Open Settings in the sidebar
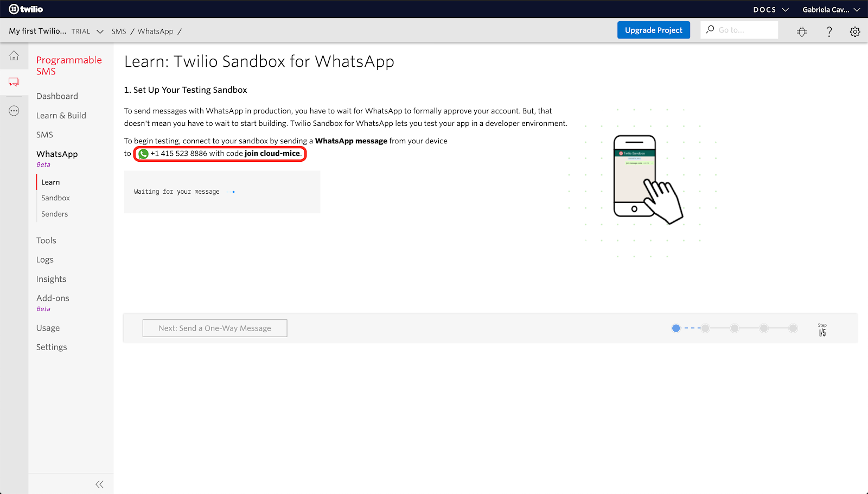 coord(52,347)
